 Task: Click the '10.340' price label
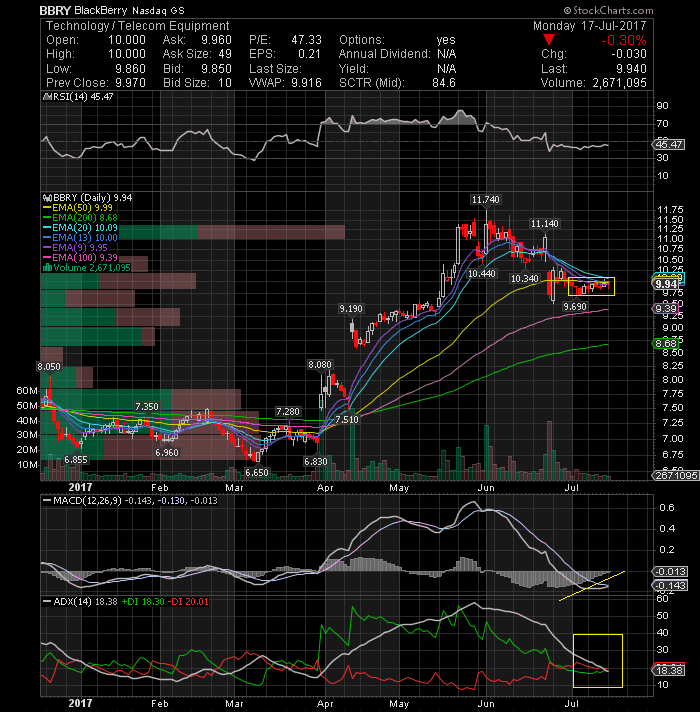tap(524, 279)
